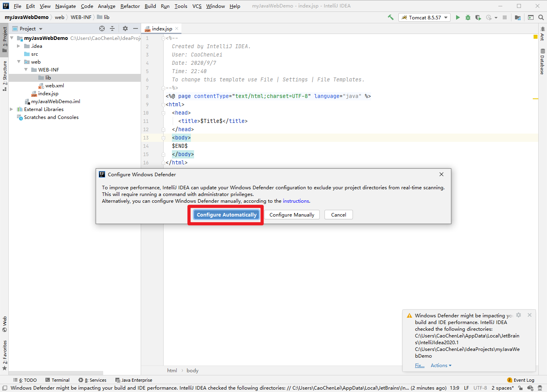The height and width of the screenshot is (392, 547).
Task: Toggle the Web tool window side tab
Action: coord(4,324)
